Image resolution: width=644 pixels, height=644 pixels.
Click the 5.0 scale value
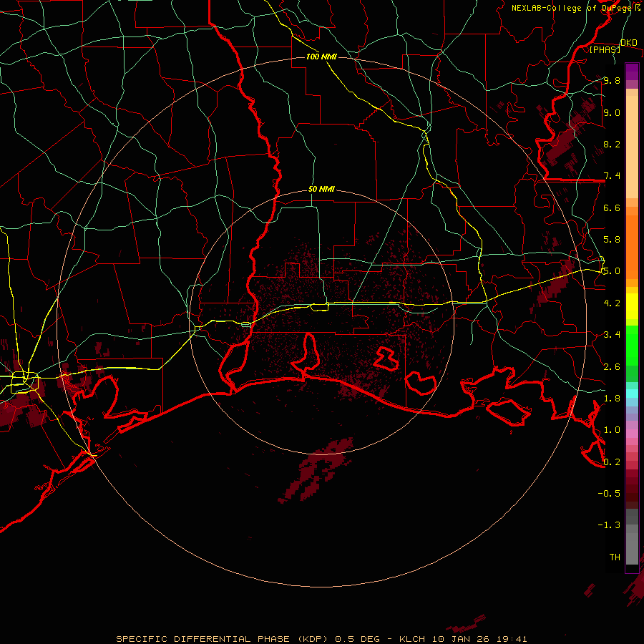pyautogui.click(x=612, y=271)
